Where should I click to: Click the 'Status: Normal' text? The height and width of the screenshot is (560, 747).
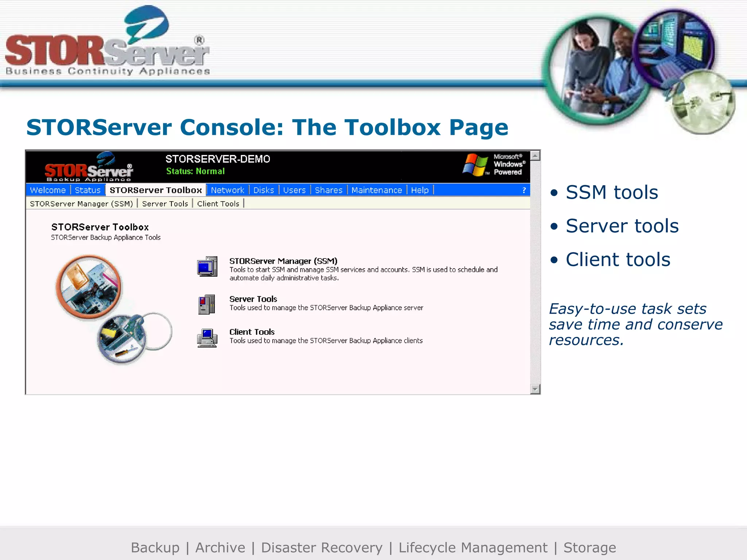tap(195, 171)
